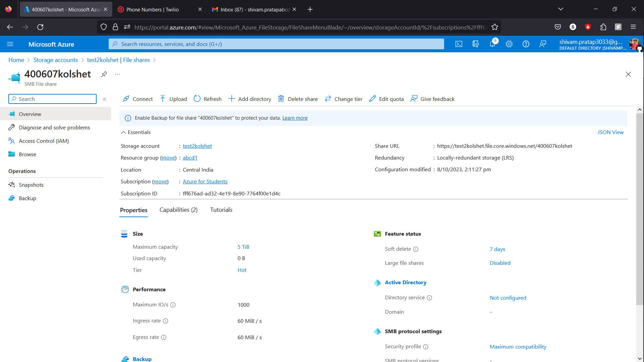Viewport: 644px width, 362px height.
Task: Toggle the bookmark star in address bar
Action: click(495, 27)
